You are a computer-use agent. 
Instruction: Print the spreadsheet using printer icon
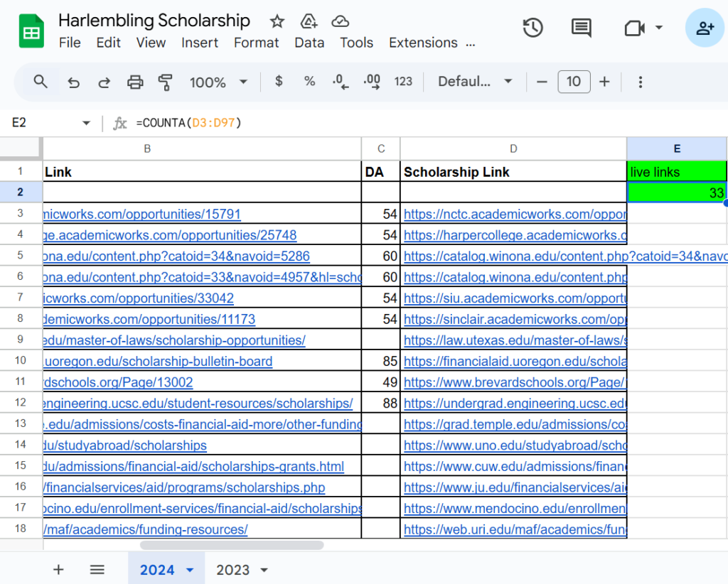(135, 82)
